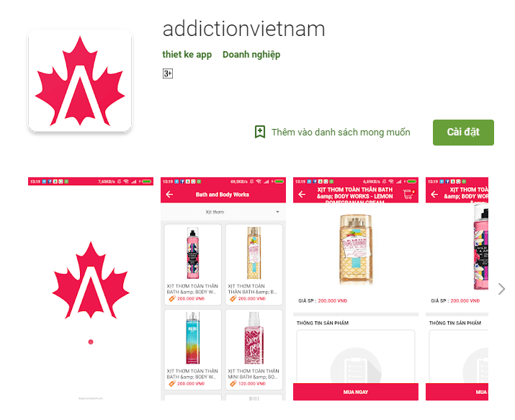Click the shopping cart icon in product screenshot
The image size is (515, 420).
[x=408, y=194]
